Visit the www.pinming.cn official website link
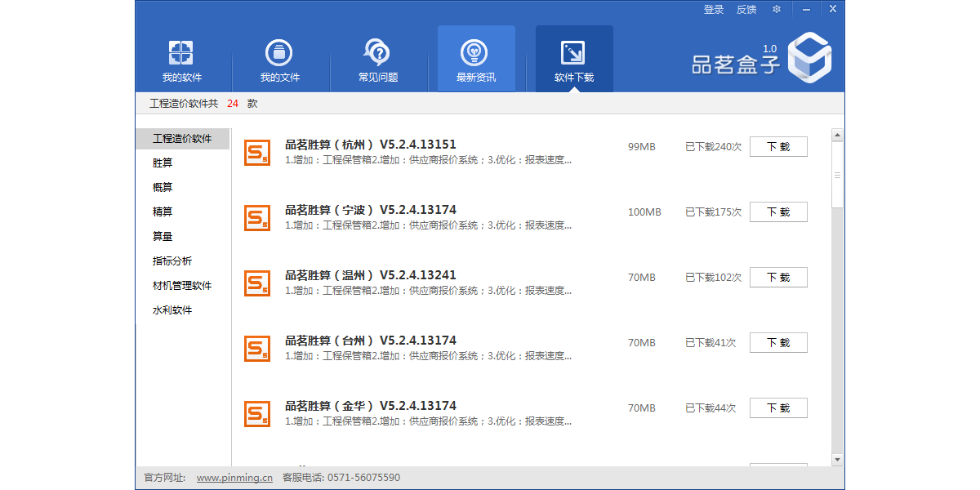Screen dimensions: 980x490 [x=234, y=478]
